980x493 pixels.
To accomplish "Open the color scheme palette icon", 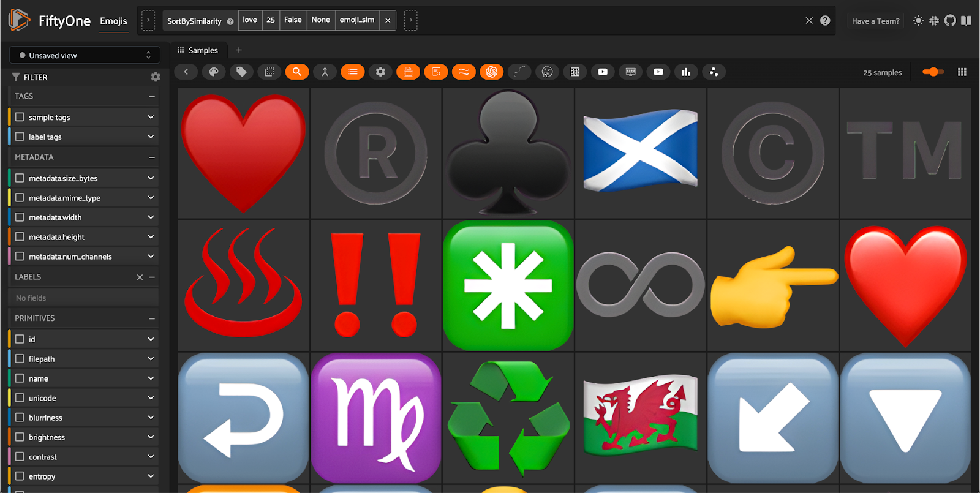I will pos(214,72).
